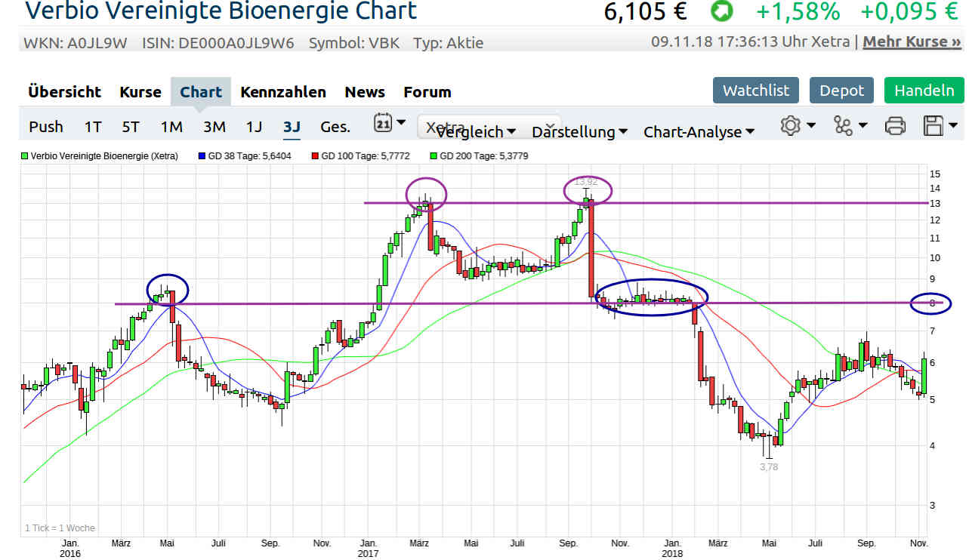This screenshot has height=560, width=969.
Task: Open the calendar date range picker
Action: [x=390, y=124]
